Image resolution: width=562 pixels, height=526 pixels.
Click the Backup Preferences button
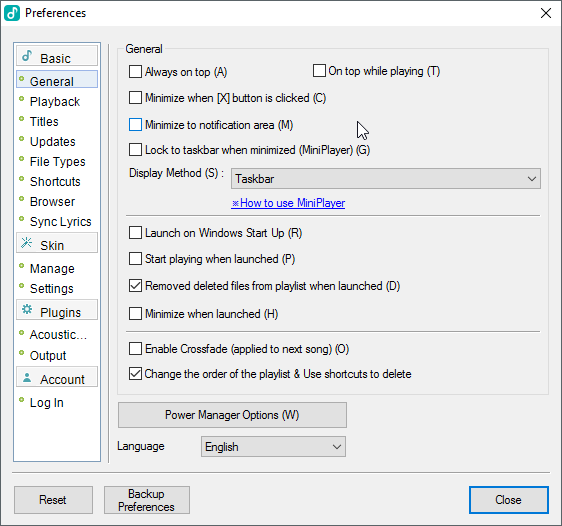tap(147, 500)
